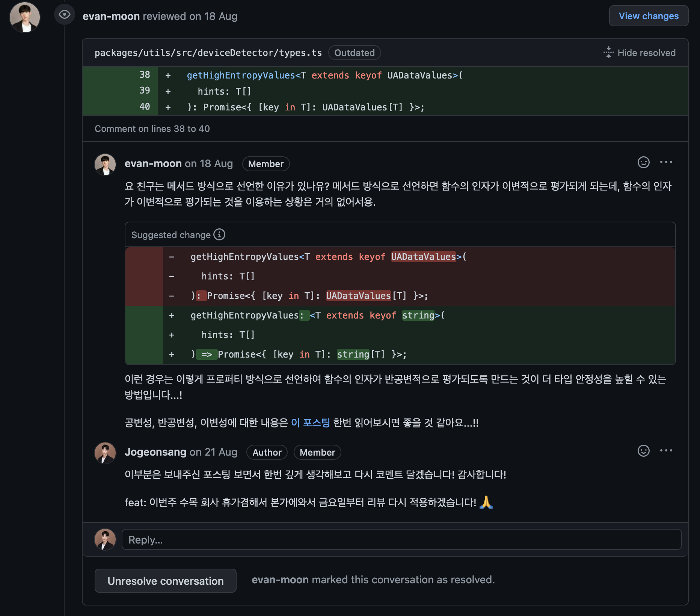Open the '이 포스팅' link
This screenshot has height=616, width=700.
click(310, 423)
